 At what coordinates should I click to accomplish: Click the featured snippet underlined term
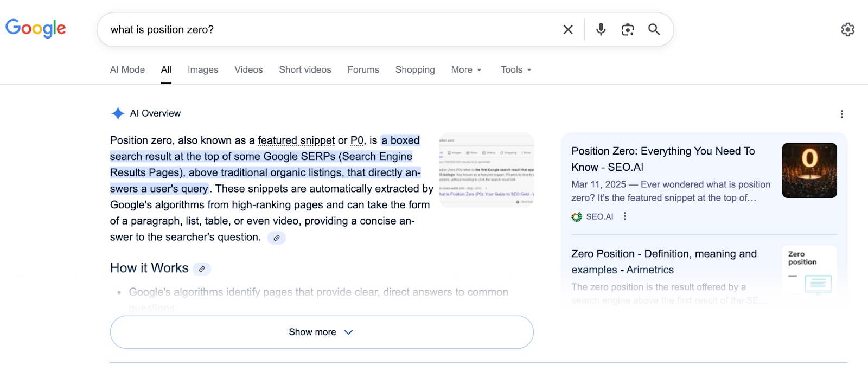tap(296, 140)
